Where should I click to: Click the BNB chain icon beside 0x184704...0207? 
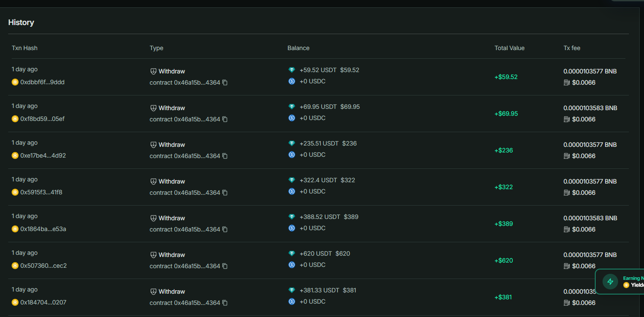point(15,302)
